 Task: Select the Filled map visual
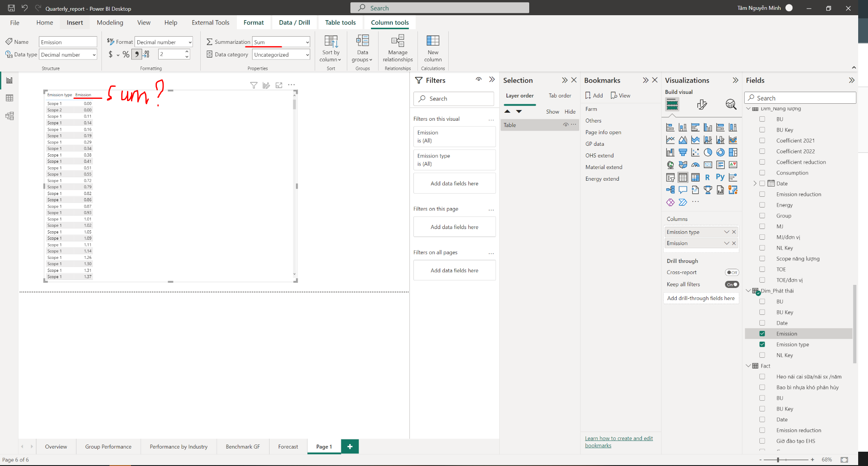coord(683,165)
